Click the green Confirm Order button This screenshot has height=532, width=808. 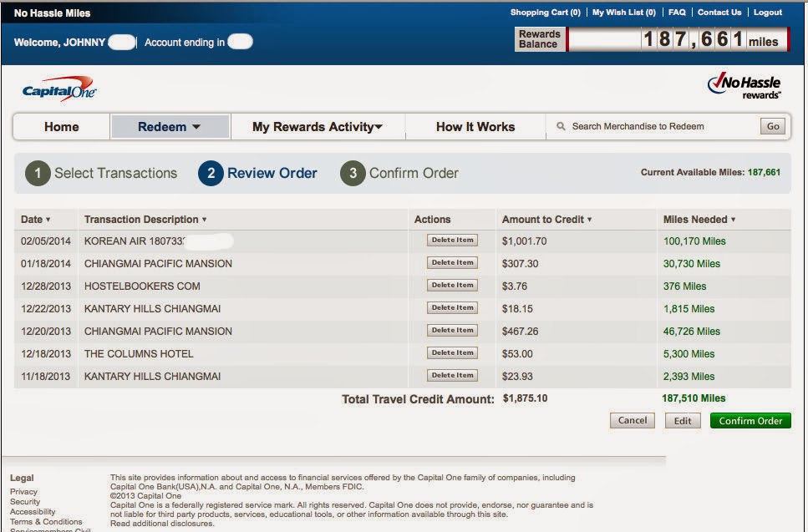tap(750, 421)
